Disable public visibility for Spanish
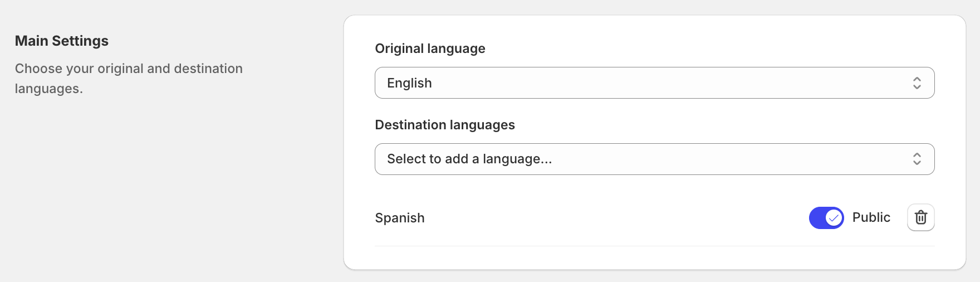 tap(826, 218)
